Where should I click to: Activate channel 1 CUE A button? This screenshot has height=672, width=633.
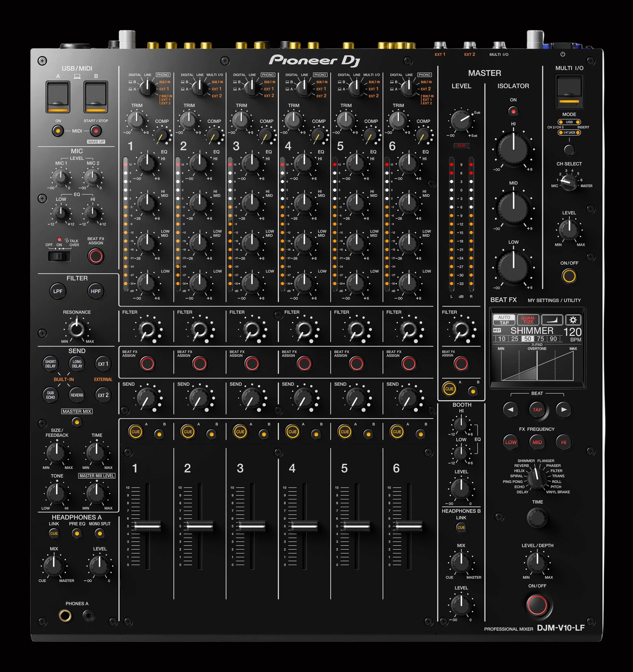135,432
